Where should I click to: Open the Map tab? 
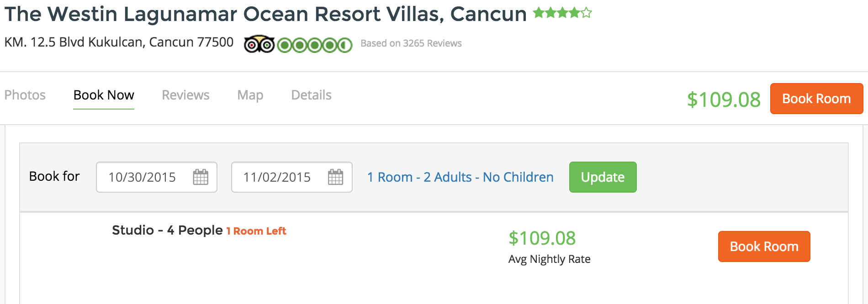pos(250,95)
